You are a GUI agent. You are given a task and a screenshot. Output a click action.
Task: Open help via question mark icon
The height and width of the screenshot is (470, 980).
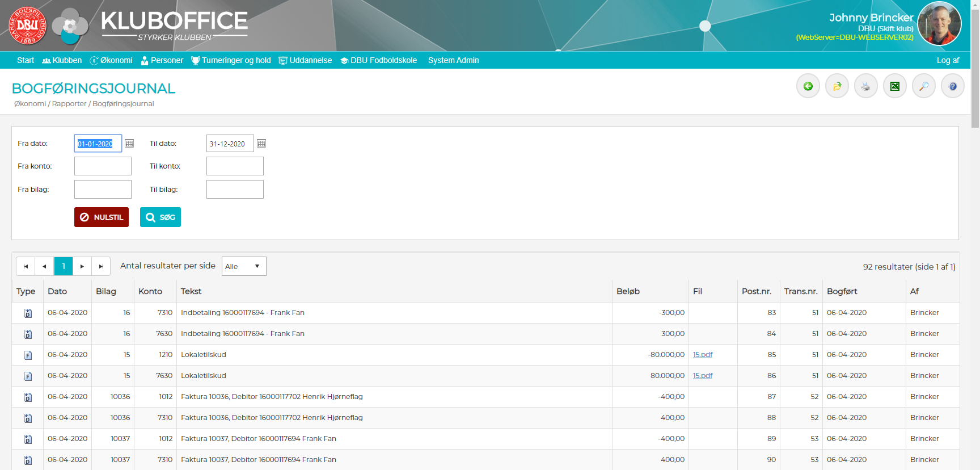point(952,86)
